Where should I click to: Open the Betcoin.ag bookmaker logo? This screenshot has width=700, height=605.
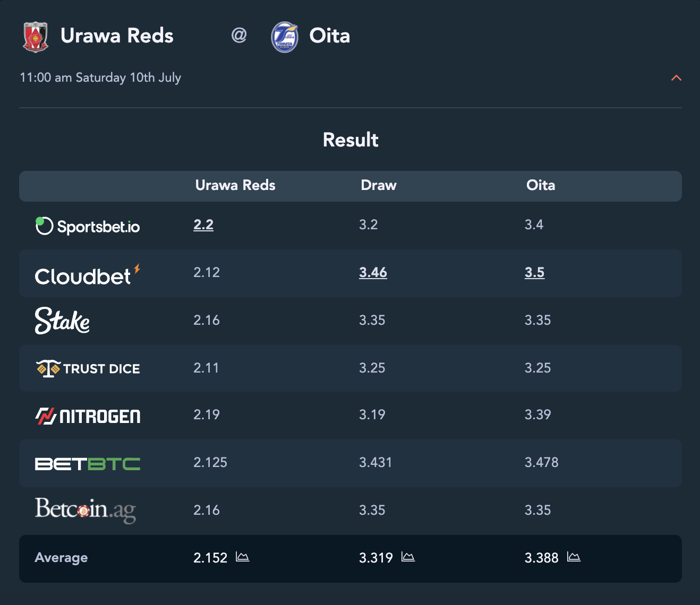86,510
